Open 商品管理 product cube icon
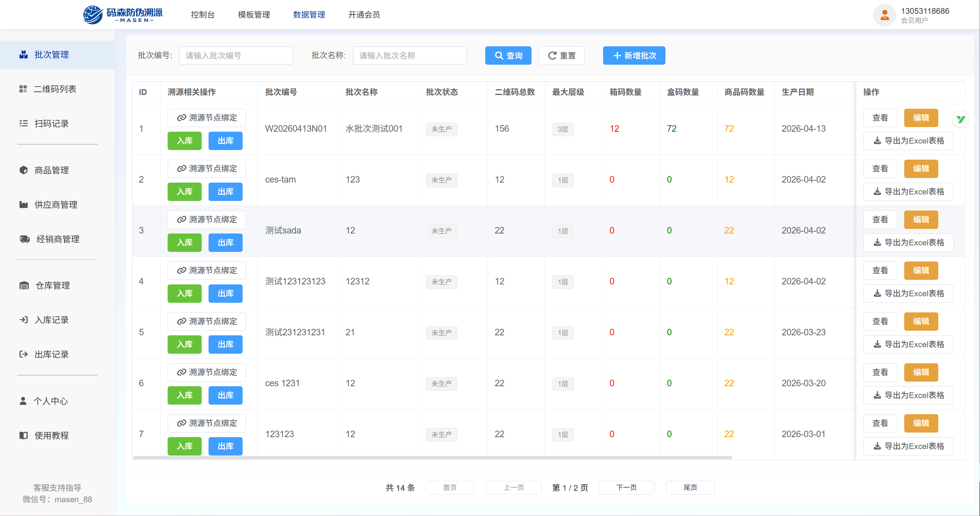Screen dimensions: 980x516 pyautogui.click(x=23, y=170)
